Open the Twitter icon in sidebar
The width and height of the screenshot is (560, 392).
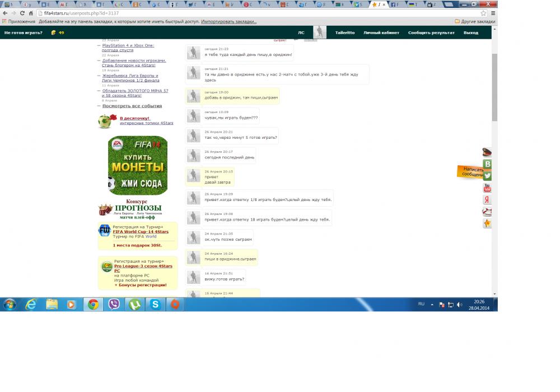(x=487, y=176)
